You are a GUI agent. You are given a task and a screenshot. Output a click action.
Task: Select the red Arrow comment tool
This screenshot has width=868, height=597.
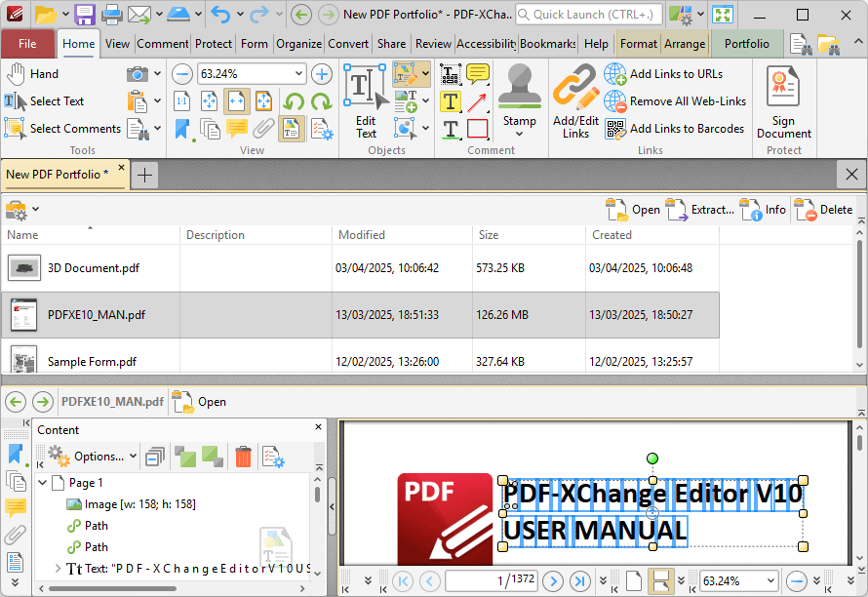[x=477, y=101]
